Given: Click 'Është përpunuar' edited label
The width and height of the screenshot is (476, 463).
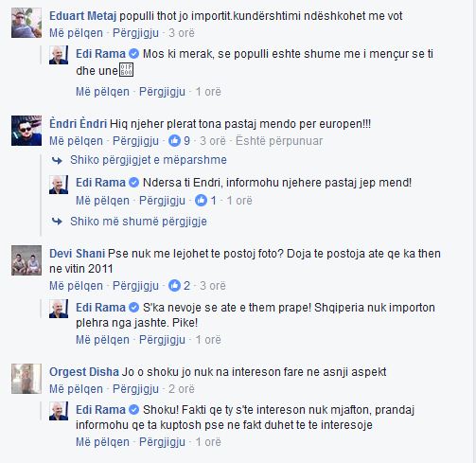Looking at the screenshot, I should click(x=279, y=141).
